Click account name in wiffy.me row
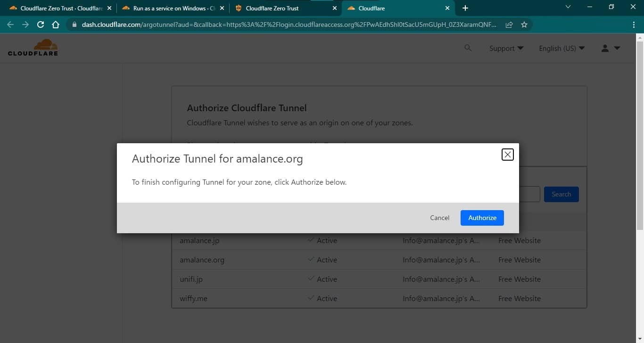 coord(441,298)
